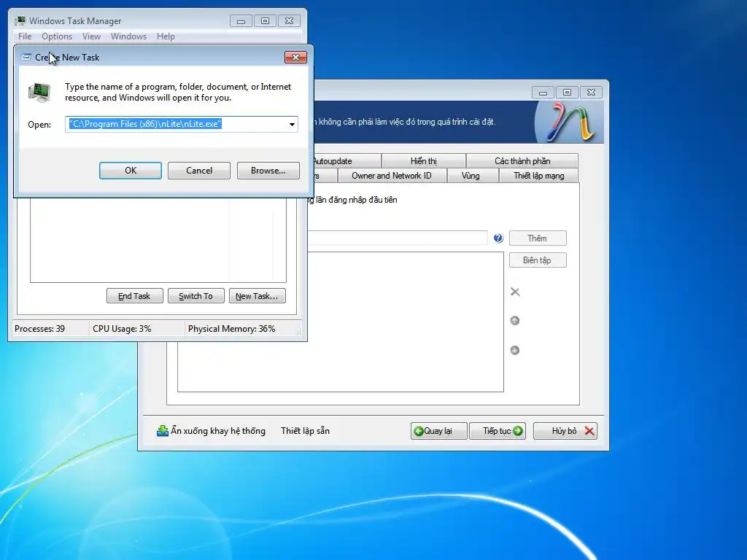Viewport: 747px width, 560px height.
Task: Click the computer icon in Create New Task
Action: pos(39,93)
